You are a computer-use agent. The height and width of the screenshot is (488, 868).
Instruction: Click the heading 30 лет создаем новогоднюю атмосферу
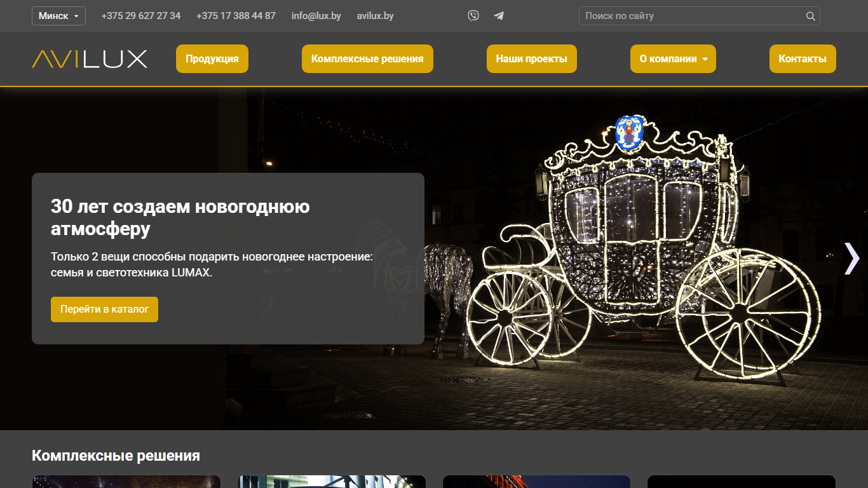tap(180, 217)
